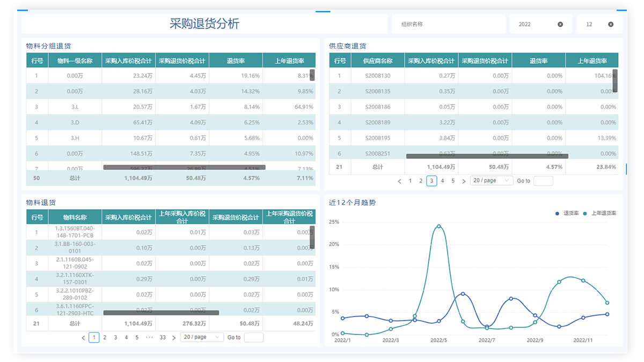644x362 pixels.
Task: Open the 组织名称 filter dropdown
Action: [x=445, y=24]
